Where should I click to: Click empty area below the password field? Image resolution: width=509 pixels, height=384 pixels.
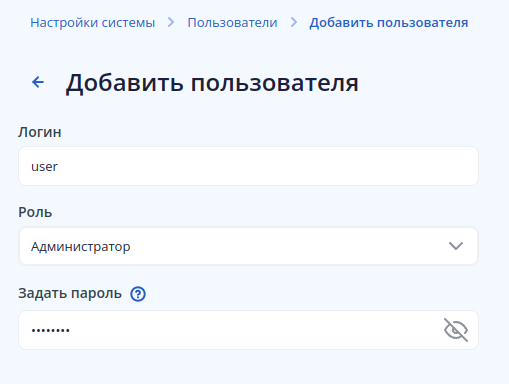[x=248, y=367]
